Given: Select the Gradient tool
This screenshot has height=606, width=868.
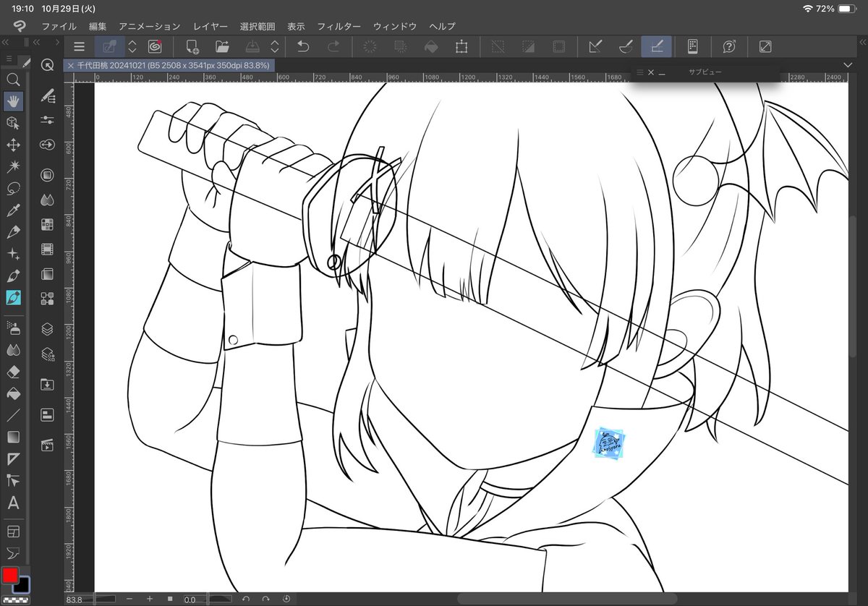Looking at the screenshot, I should [x=12, y=437].
